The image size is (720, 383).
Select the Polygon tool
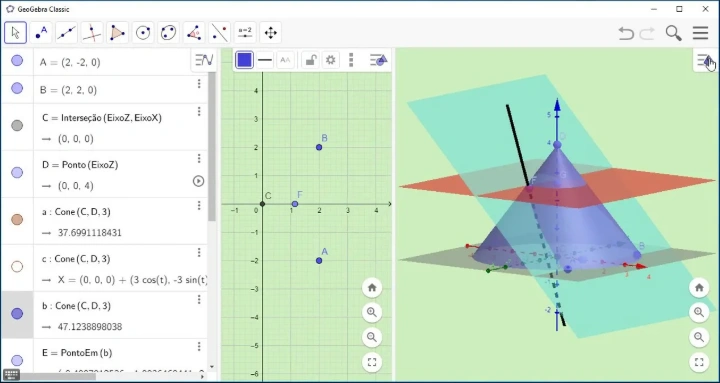[118, 33]
